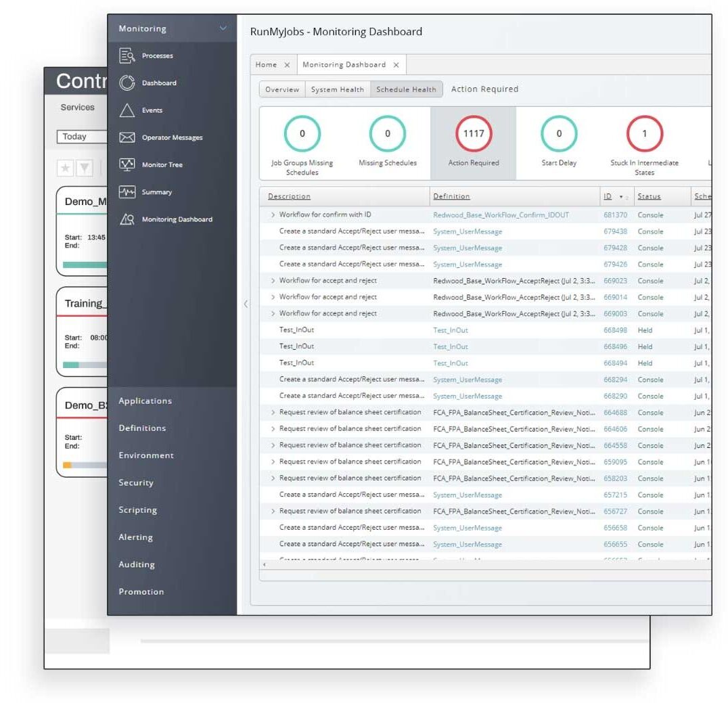Open the Redwood_Base_WorkFlow_Confirm_IDOUT definition link
The height and width of the screenshot is (703, 728).
[x=501, y=215]
